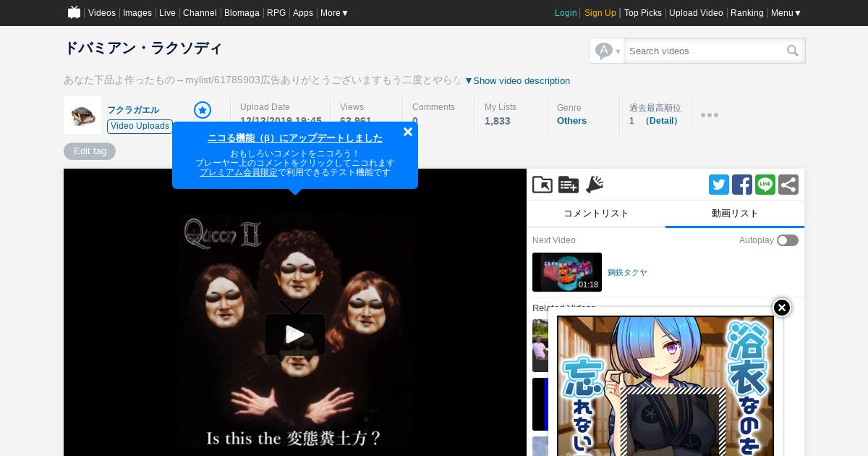Toggle the Autoplay switch
This screenshot has height=456, width=868.
pyautogui.click(x=788, y=240)
